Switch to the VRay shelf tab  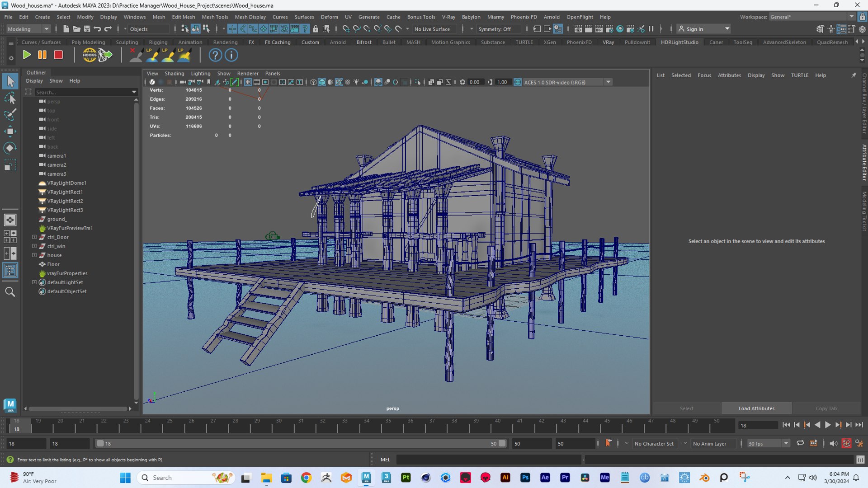pos(608,42)
